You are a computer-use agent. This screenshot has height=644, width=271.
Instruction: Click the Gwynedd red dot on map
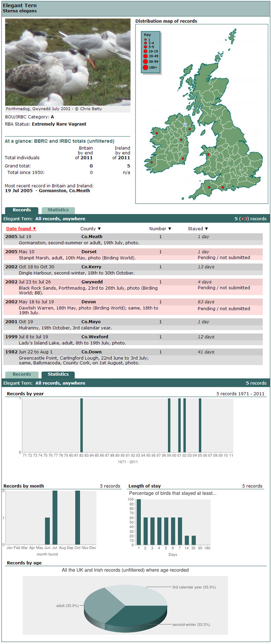[x=208, y=155]
